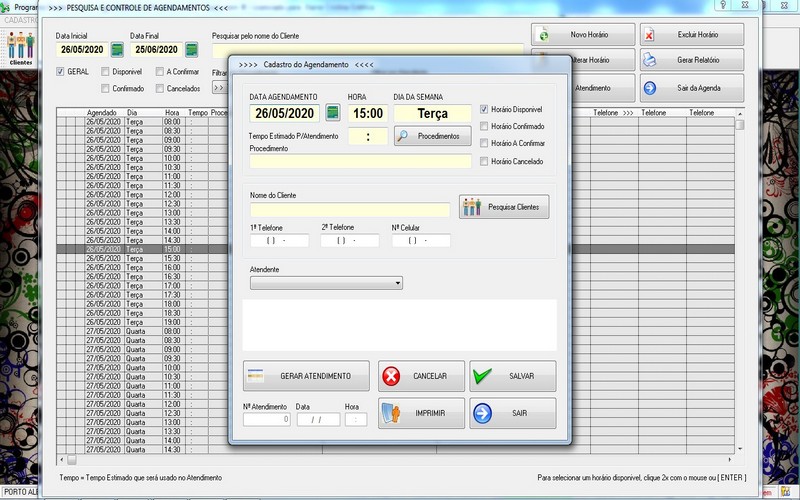Uncheck the GERAL filter checkbox
Viewport: 800px width, 500px height.
(61, 72)
